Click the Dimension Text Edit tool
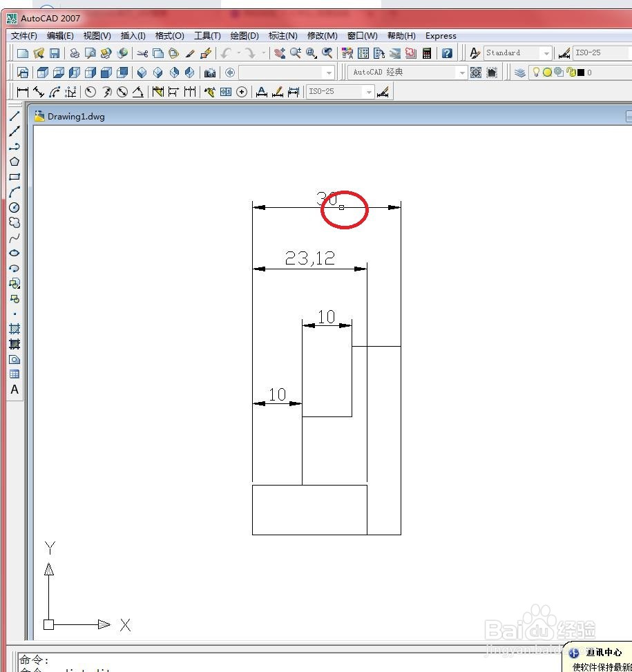 click(x=277, y=92)
